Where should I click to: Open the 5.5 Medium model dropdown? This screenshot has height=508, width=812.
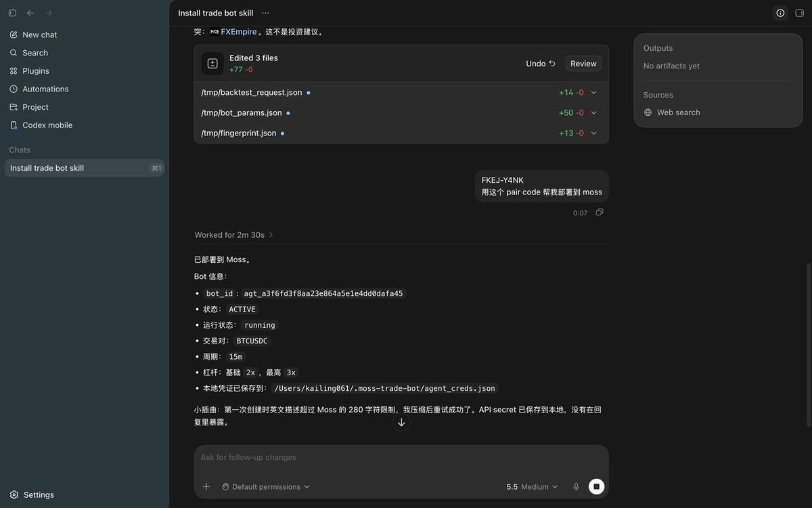point(533,486)
